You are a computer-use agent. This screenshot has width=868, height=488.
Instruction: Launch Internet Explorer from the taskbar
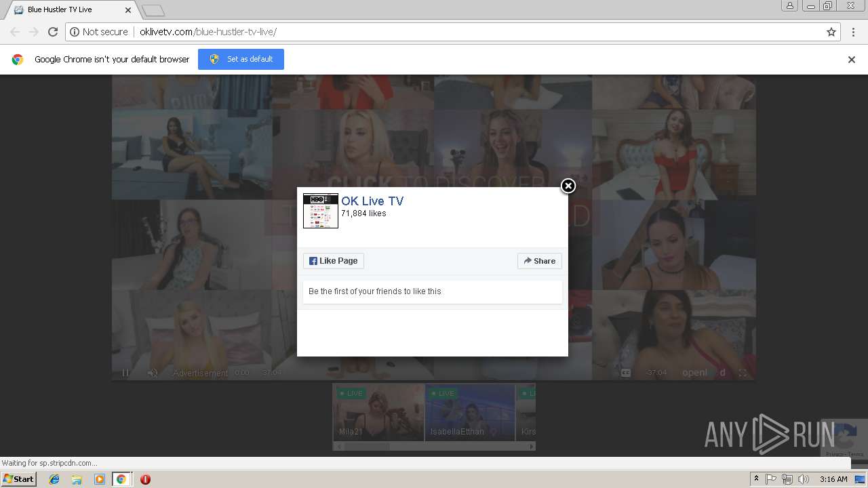(x=54, y=479)
